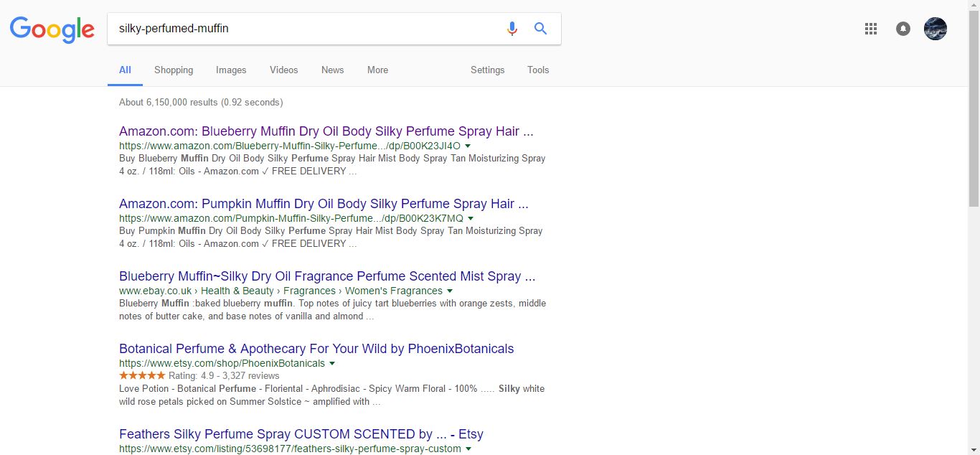This screenshot has height=455, width=980.
Task: Switch to the Shopping tab
Action: pos(174,70)
